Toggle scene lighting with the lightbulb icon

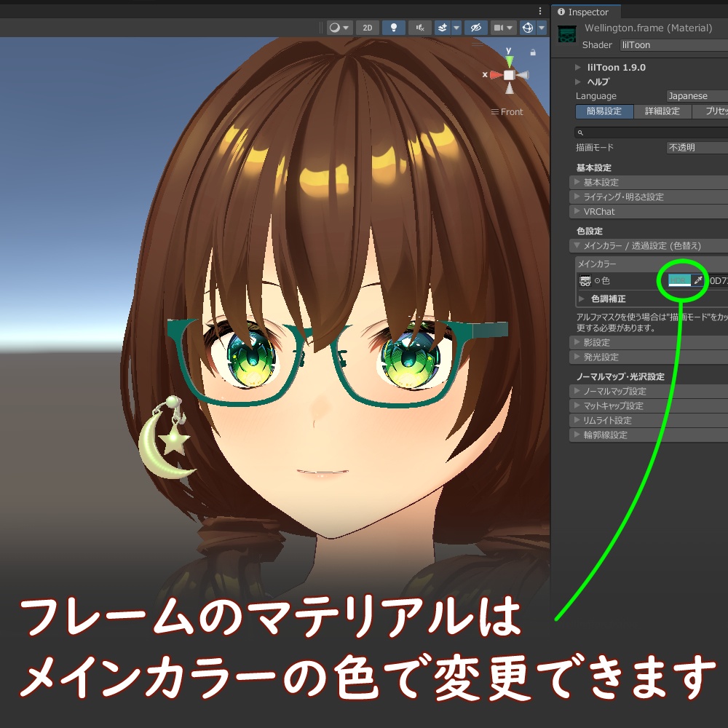(394, 28)
